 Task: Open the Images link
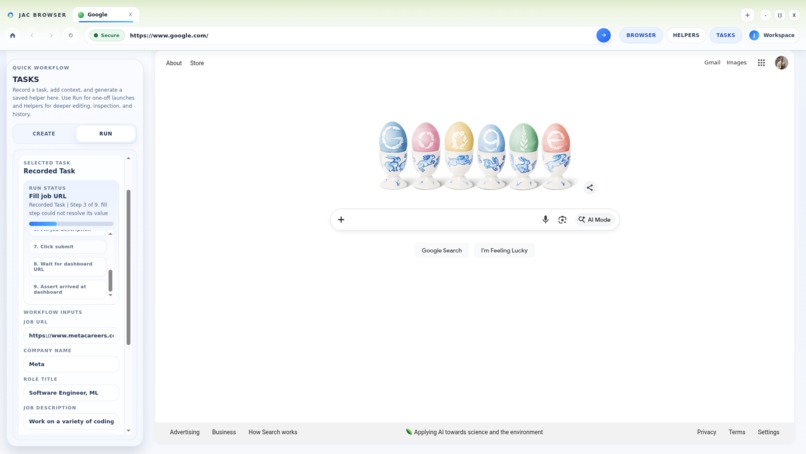[x=736, y=63]
